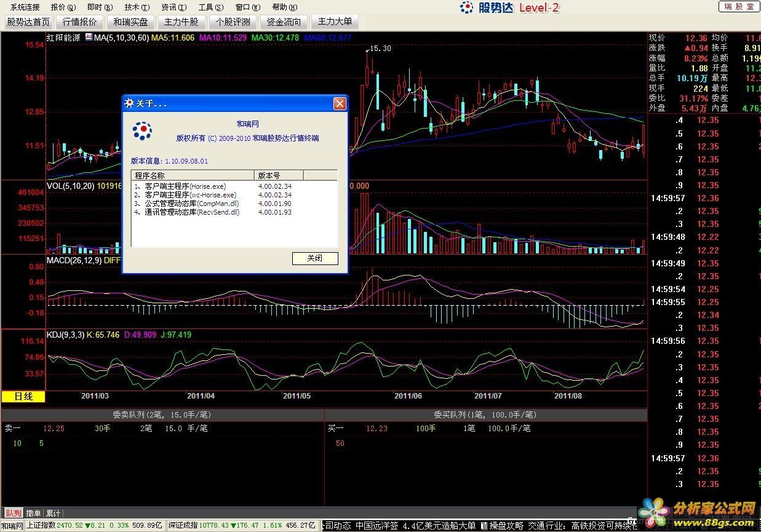Click the MA30:12.478 value
This screenshot has height=532, width=761.
[275, 38]
